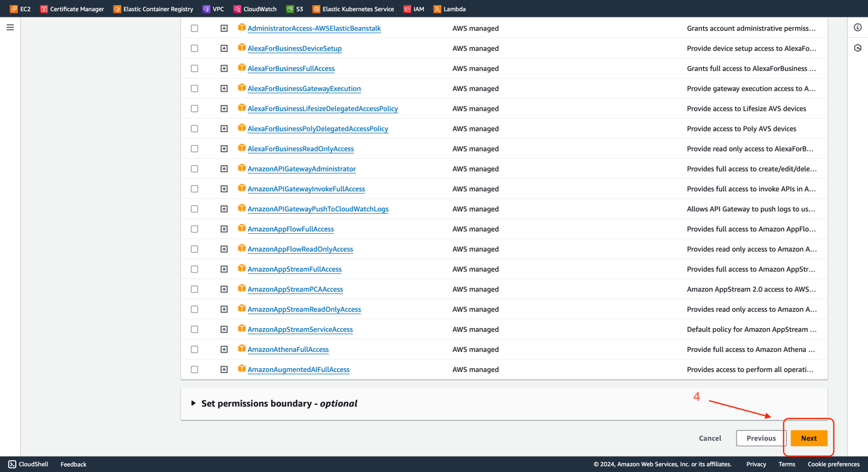Image resolution: width=868 pixels, height=472 pixels.
Task: Open Elastic Container Registry shortcut
Action: (x=153, y=9)
